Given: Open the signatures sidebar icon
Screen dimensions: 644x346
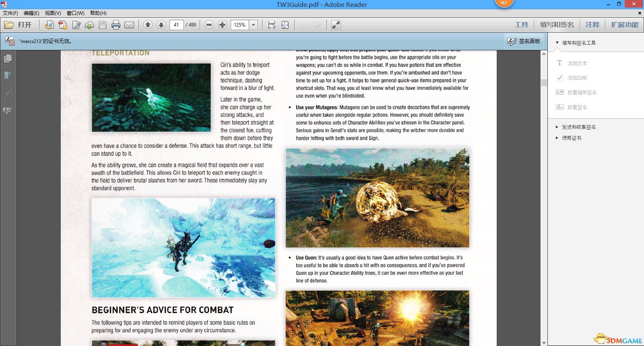Looking at the screenshot, I should pos(8,110).
